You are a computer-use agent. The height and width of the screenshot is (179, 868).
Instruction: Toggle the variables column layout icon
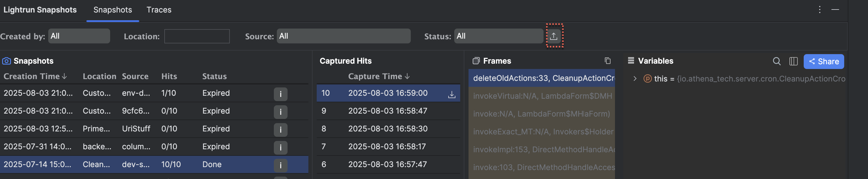pos(793,61)
